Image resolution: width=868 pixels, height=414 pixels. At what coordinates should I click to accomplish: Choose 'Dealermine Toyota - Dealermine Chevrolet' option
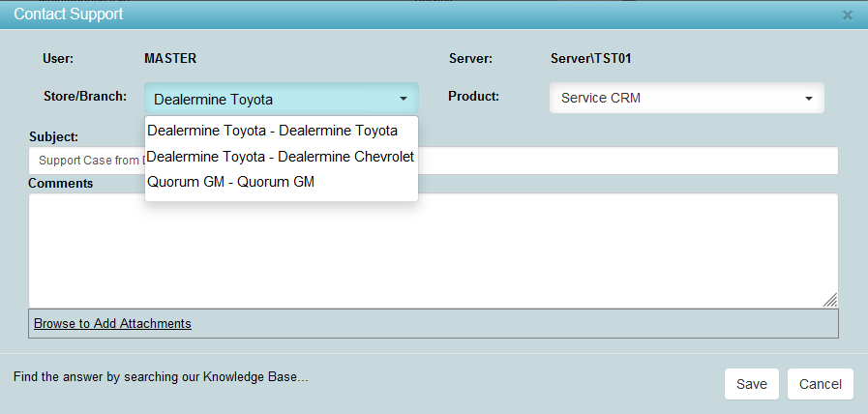click(280, 156)
